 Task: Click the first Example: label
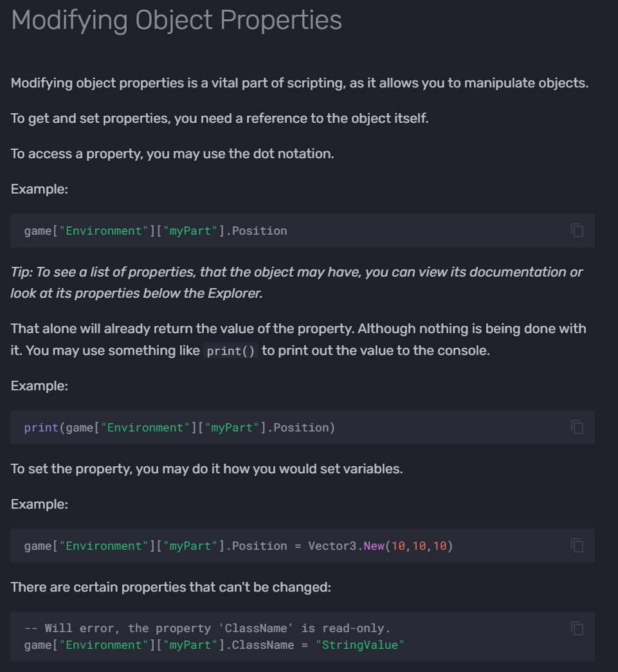[x=39, y=189]
